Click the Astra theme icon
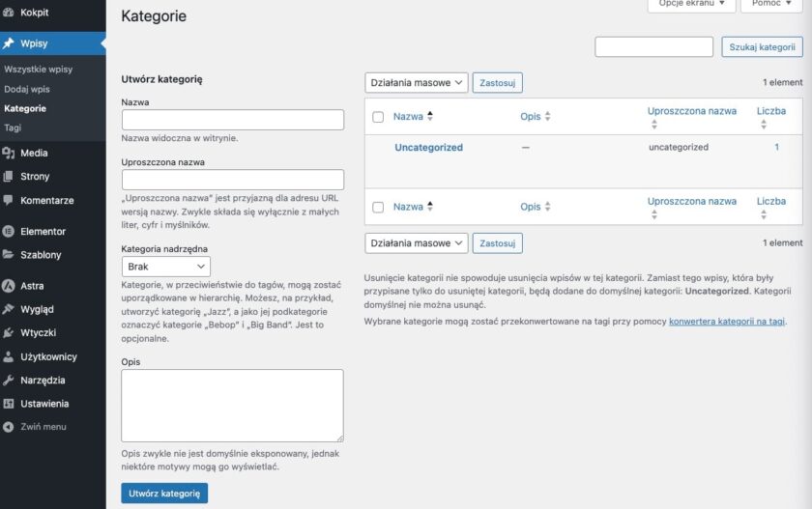812x509 pixels. [9, 286]
